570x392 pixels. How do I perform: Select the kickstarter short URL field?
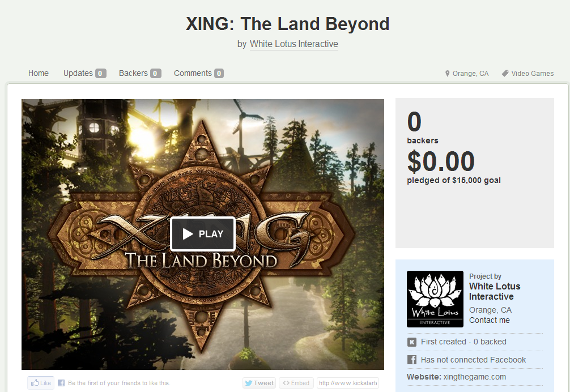348,383
